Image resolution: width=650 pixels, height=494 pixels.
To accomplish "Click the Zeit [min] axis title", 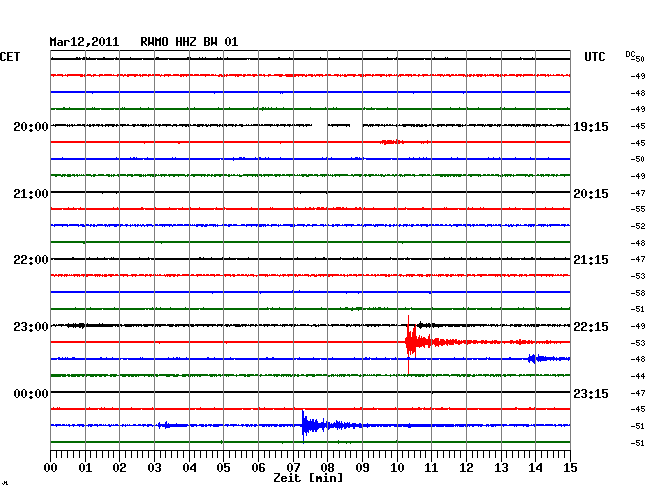I will (x=308, y=478).
